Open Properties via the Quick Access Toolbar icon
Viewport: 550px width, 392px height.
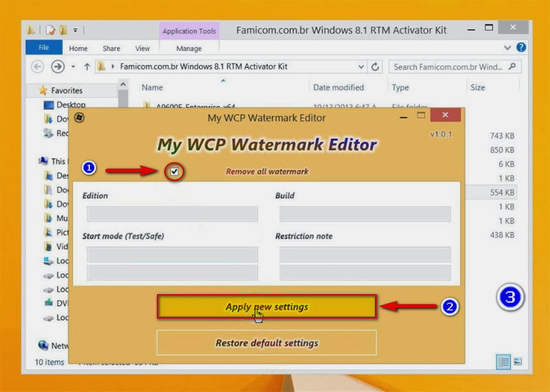click(x=50, y=29)
